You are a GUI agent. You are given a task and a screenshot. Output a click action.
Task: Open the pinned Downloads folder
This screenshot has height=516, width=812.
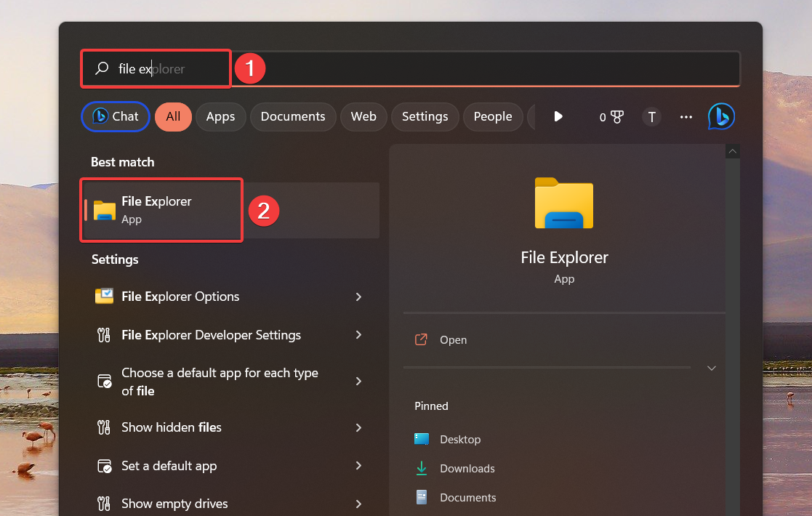pyautogui.click(x=467, y=468)
